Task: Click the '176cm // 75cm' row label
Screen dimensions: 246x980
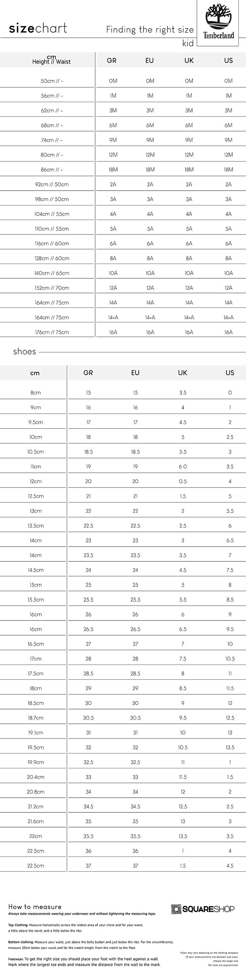Action: (52, 332)
